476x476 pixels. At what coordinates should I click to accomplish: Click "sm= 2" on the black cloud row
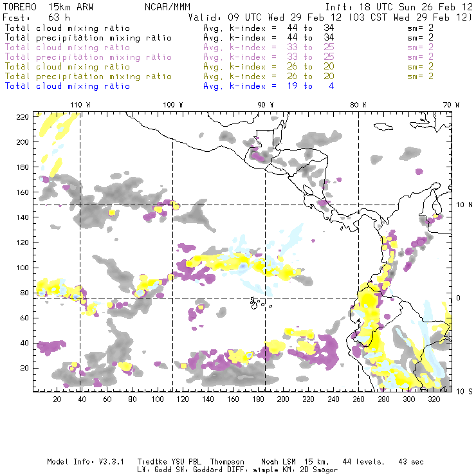coord(421,28)
